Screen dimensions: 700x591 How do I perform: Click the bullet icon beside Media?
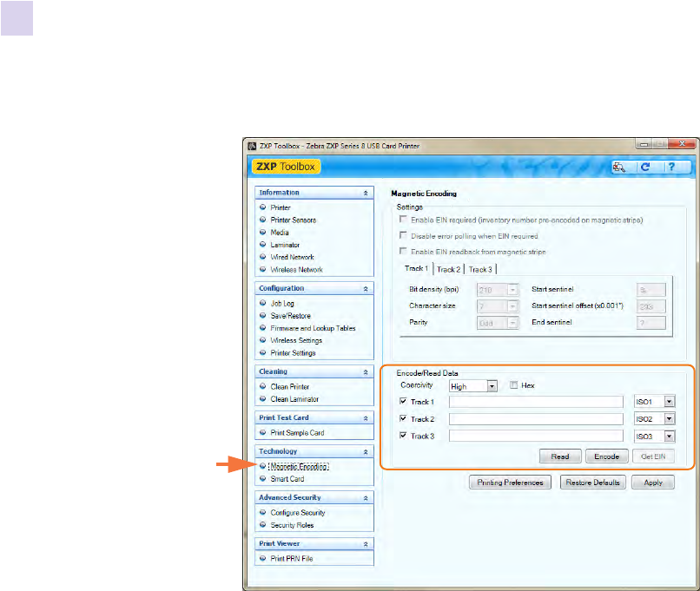click(x=263, y=232)
